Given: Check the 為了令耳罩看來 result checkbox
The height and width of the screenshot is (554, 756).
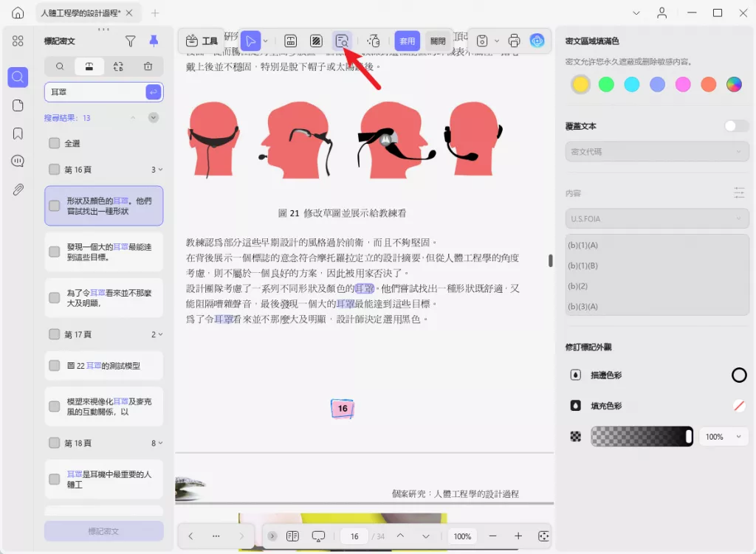Looking at the screenshot, I should pyautogui.click(x=55, y=298).
